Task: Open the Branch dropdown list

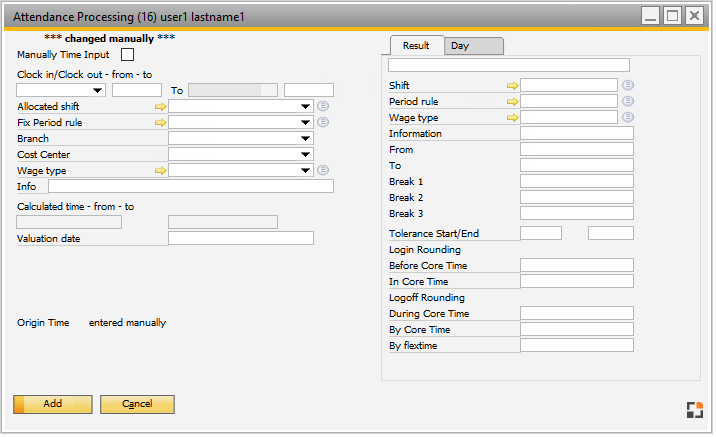Action: point(306,138)
